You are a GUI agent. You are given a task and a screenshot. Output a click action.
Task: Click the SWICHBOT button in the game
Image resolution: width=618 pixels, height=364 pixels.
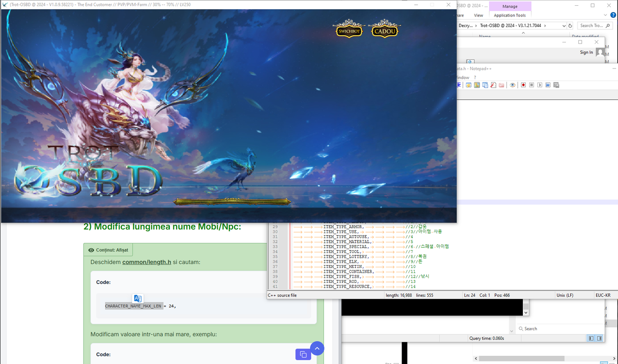349,30
